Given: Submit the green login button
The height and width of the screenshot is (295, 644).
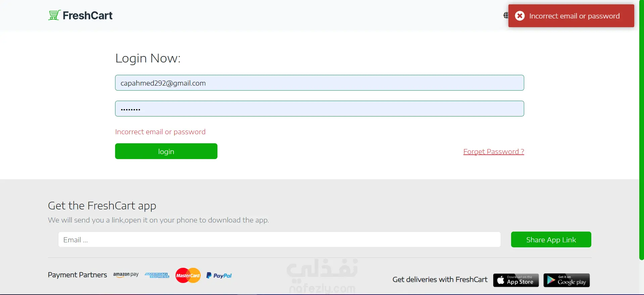Looking at the screenshot, I should (166, 151).
